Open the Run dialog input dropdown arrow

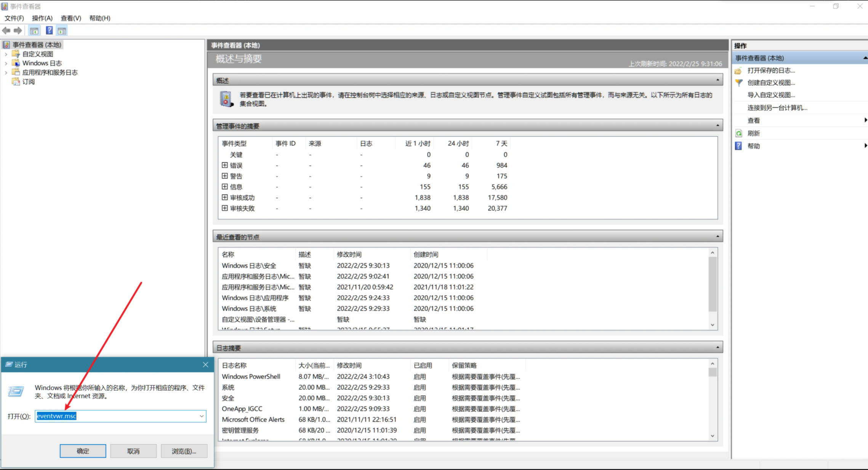[x=202, y=416]
